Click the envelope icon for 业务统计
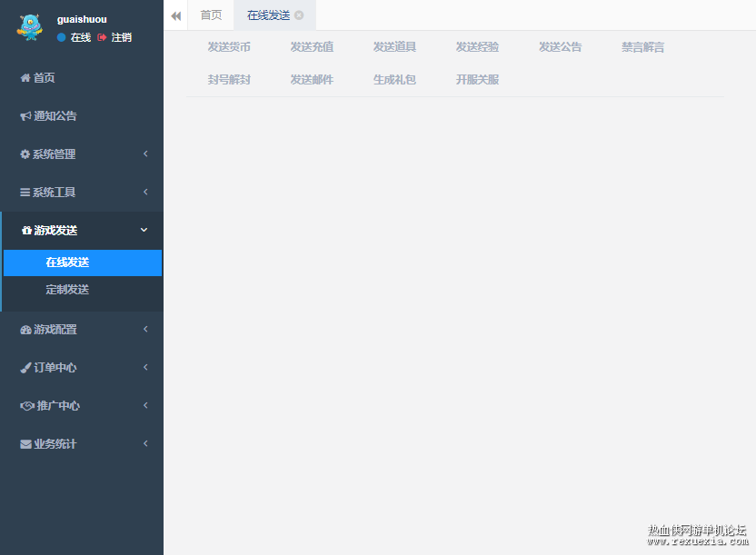 pos(25,444)
